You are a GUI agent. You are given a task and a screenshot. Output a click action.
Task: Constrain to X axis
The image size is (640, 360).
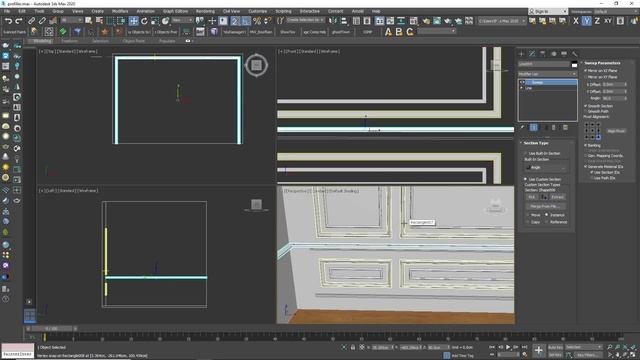pyautogui.click(x=576, y=21)
